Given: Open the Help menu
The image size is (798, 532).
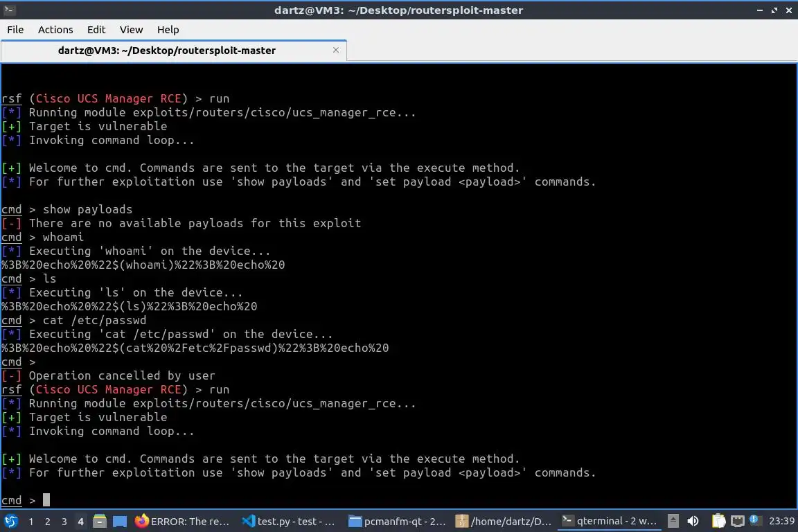Looking at the screenshot, I should coord(168,30).
